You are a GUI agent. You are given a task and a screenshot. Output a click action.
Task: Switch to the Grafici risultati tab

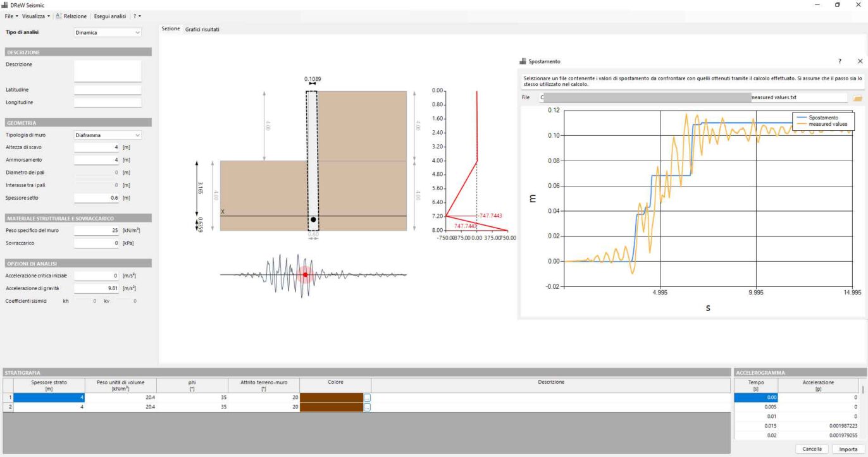[x=202, y=29]
